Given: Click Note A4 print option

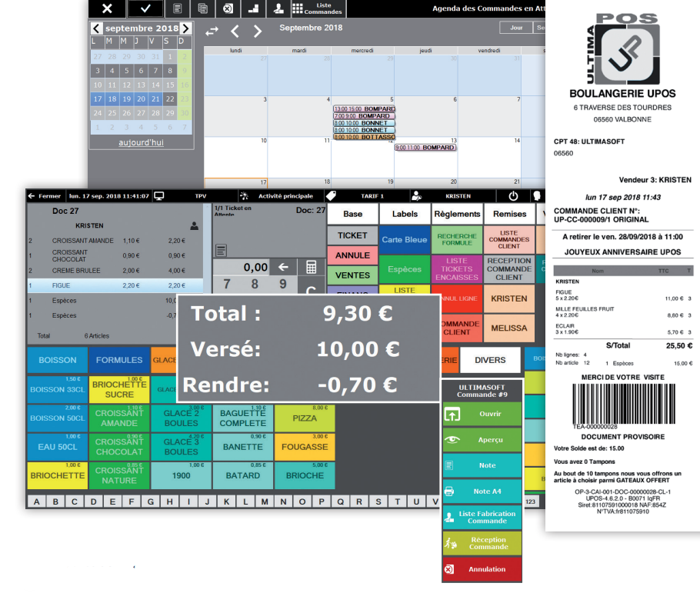Looking at the screenshot, I should [x=482, y=491].
